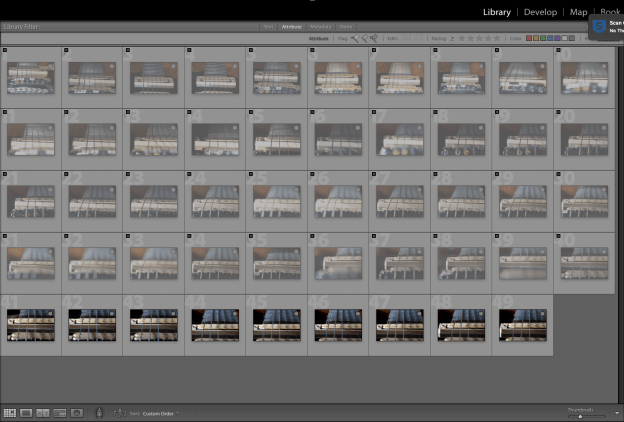The height and width of the screenshot is (422, 624).
Task: Toggle the flagged photos filter flag
Action: click(x=354, y=38)
